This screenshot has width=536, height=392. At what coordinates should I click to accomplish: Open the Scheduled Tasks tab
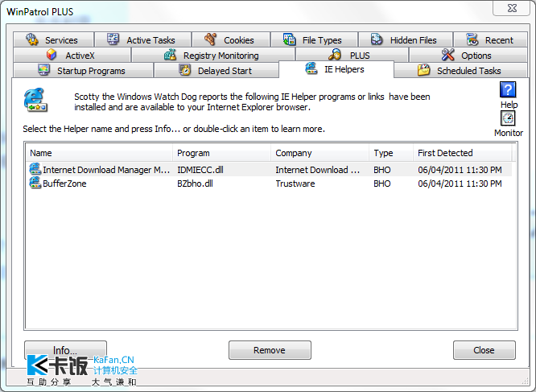tap(461, 70)
